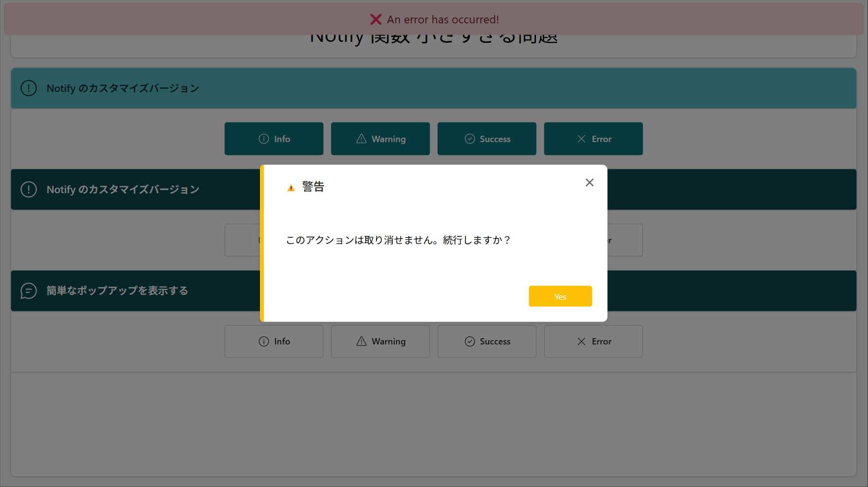This screenshot has height=487, width=868.
Task: Click the speech bubble icon on the popup panel header
Action: tap(28, 291)
